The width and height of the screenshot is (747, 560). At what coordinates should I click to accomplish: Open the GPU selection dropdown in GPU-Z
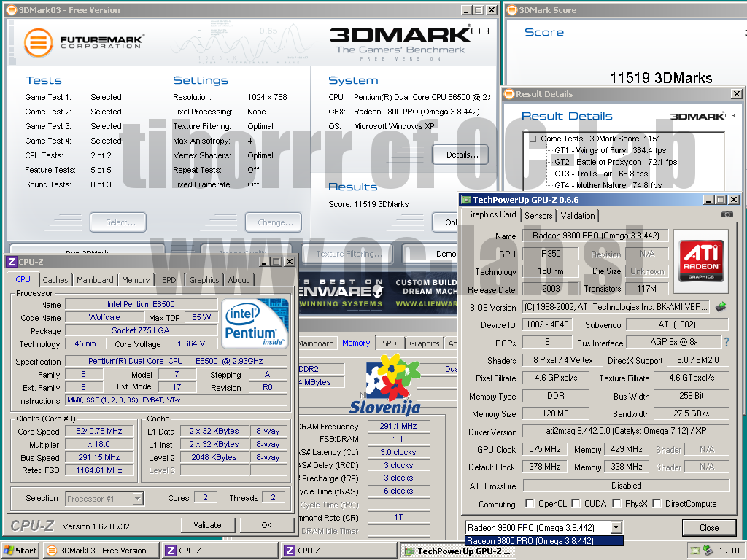(x=616, y=527)
